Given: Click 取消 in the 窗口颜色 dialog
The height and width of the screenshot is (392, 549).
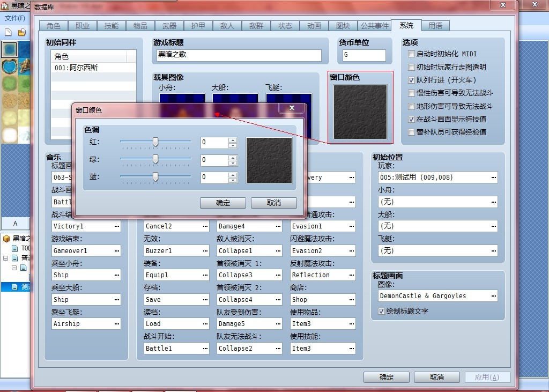Looking at the screenshot, I should [x=274, y=203].
